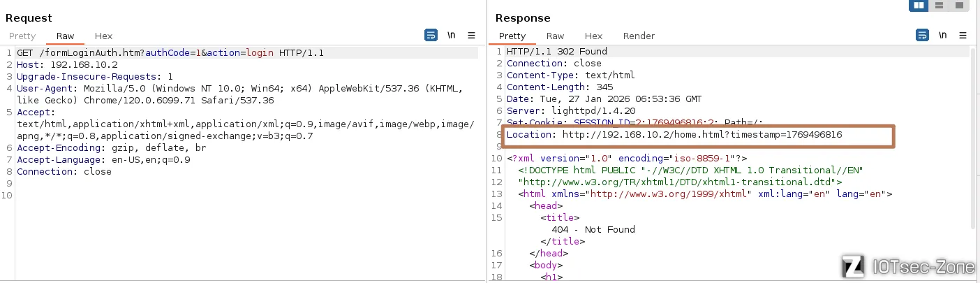Viewport: 980px width, 283px height.
Task: Switch to the Hex tab in the Request panel
Action: (103, 36)
